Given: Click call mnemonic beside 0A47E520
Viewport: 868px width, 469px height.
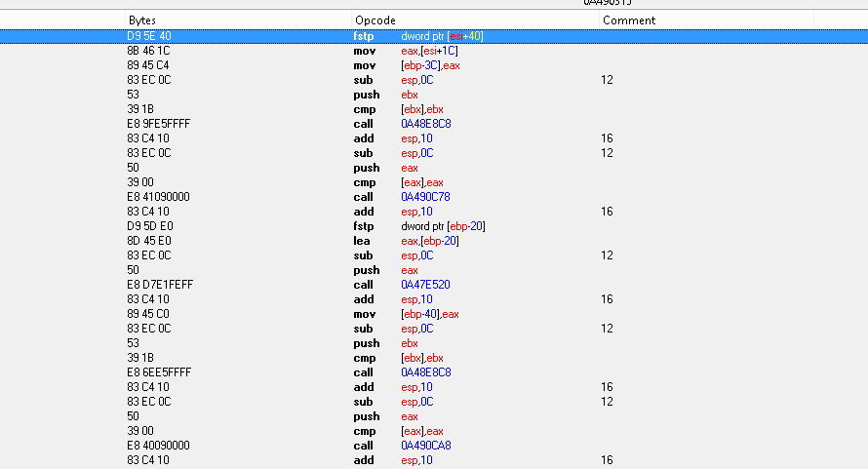Looking at the screenshot, I should click(x=363, y=285).
